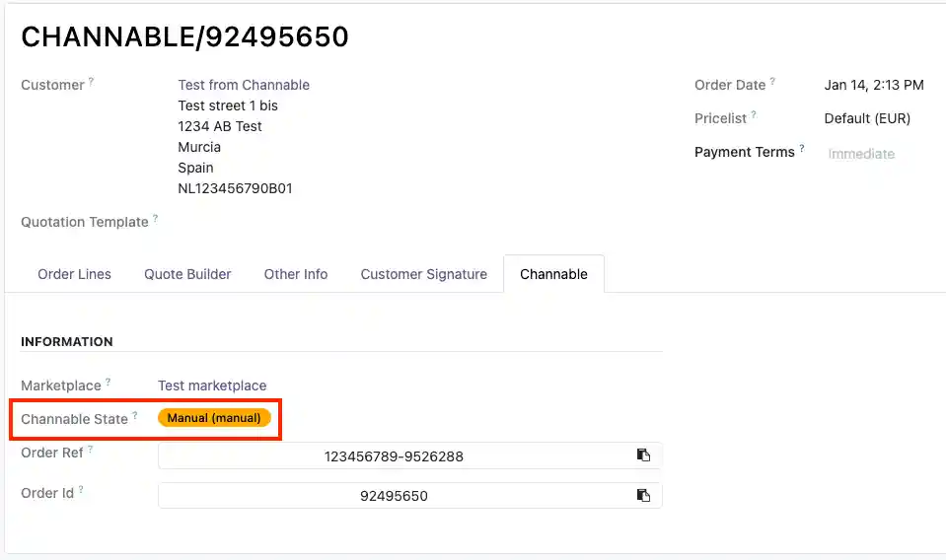This screenshot has width=946, height=560.
Task: Copy the Order Id value to clipboard
Action: click(643, 495)
